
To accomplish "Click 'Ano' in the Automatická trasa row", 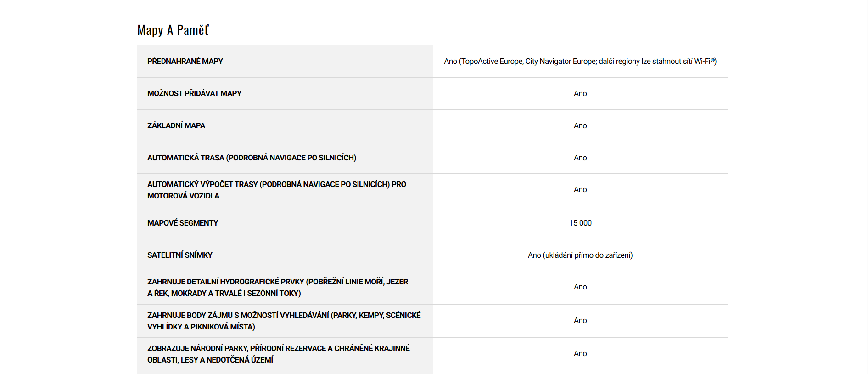I will click(x=580, y=158).
